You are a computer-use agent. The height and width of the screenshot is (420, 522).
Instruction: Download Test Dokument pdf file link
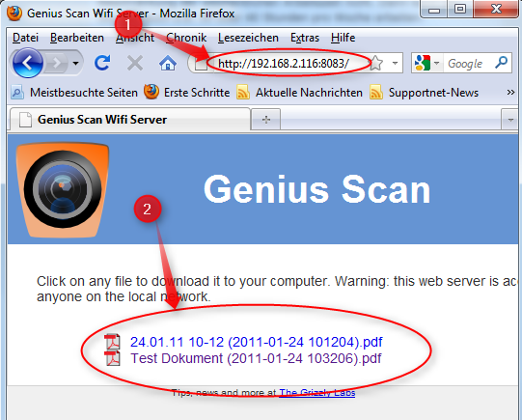[256, 358]
